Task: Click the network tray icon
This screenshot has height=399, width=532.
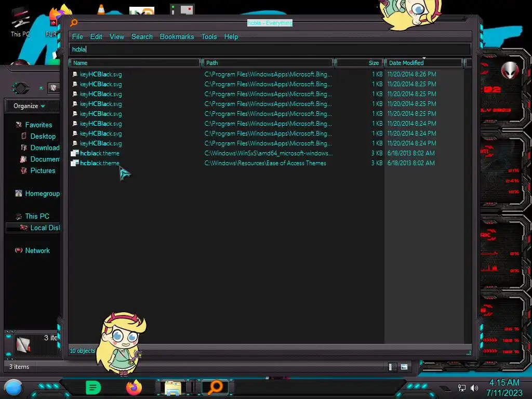Action: [x=462, y=388]
